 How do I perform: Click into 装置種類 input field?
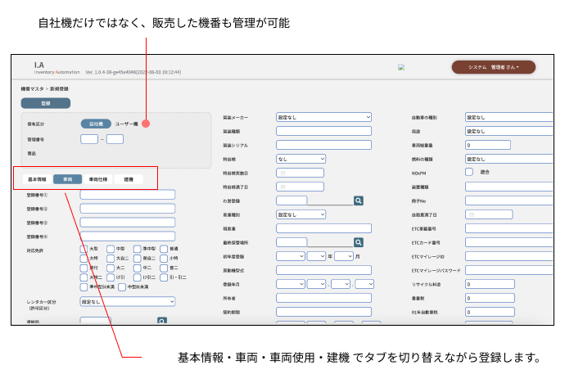point(508,187)
